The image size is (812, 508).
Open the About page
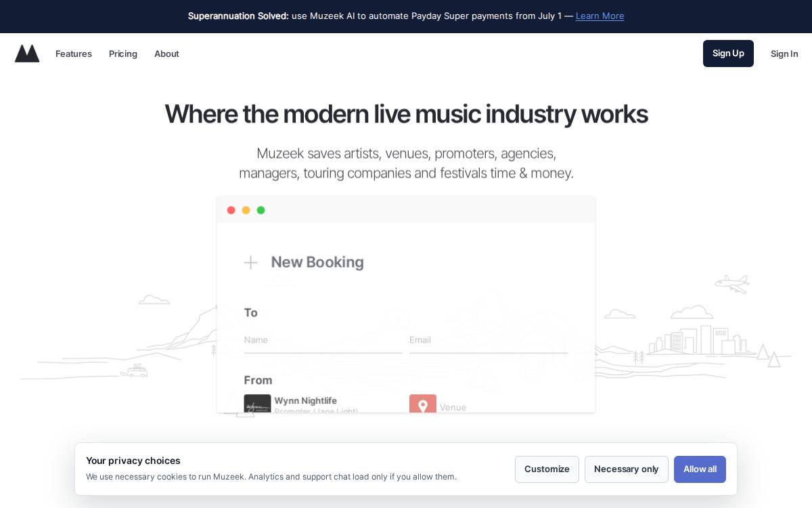[x=166, y=54]
